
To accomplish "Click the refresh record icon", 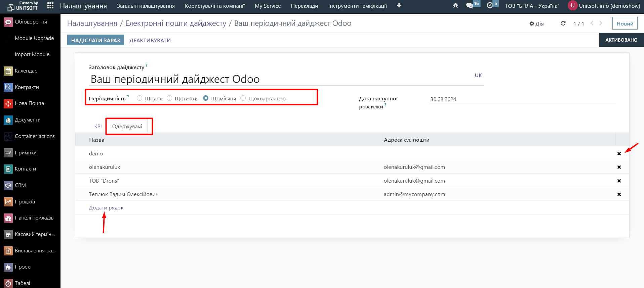I will tap(563, 23).
